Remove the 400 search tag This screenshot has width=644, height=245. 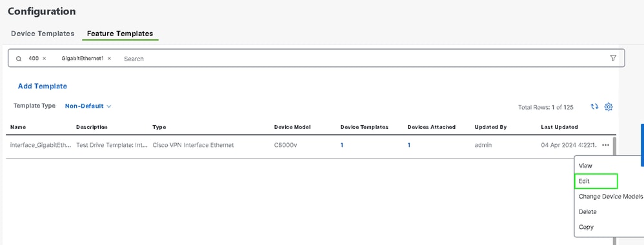(45, 58)
